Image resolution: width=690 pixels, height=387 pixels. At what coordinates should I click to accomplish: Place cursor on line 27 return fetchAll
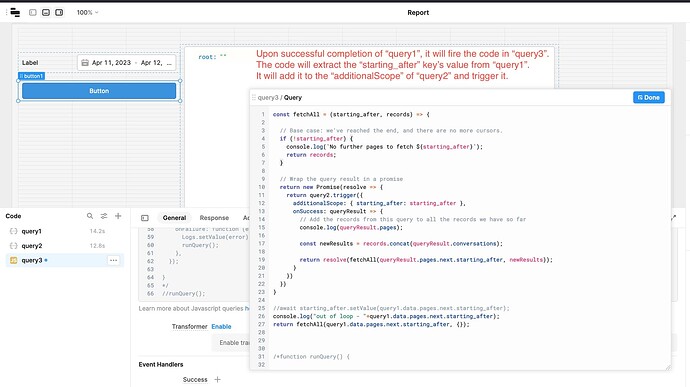pos(371,324)
